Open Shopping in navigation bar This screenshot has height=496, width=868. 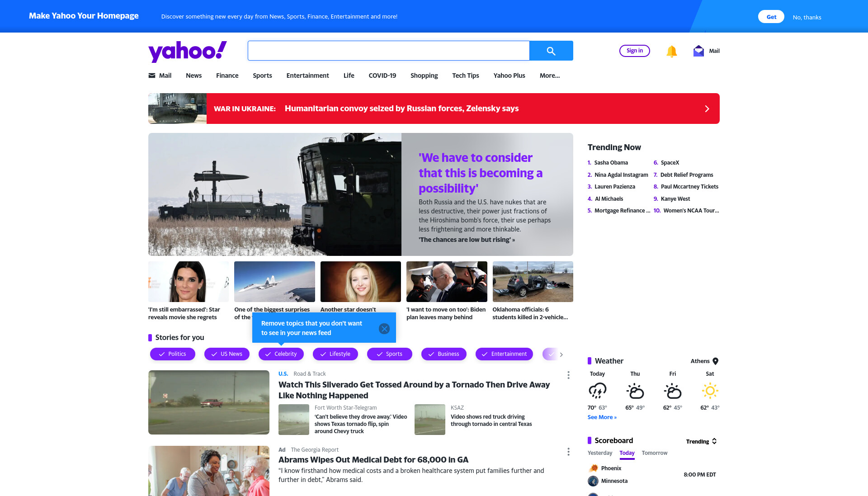click(x=424, y=76)
